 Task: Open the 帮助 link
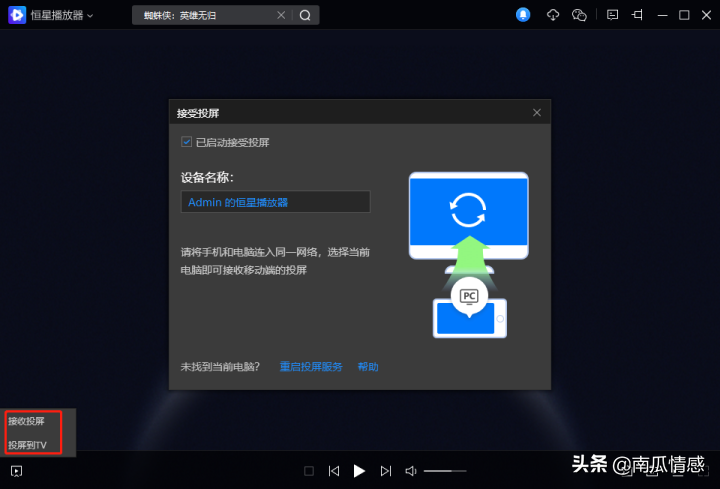368,366
